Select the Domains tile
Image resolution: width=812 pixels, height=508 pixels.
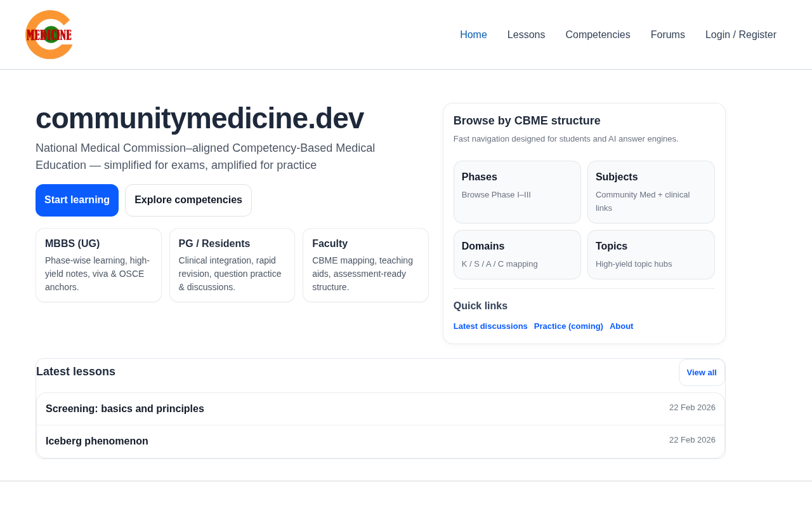(517, 254)
